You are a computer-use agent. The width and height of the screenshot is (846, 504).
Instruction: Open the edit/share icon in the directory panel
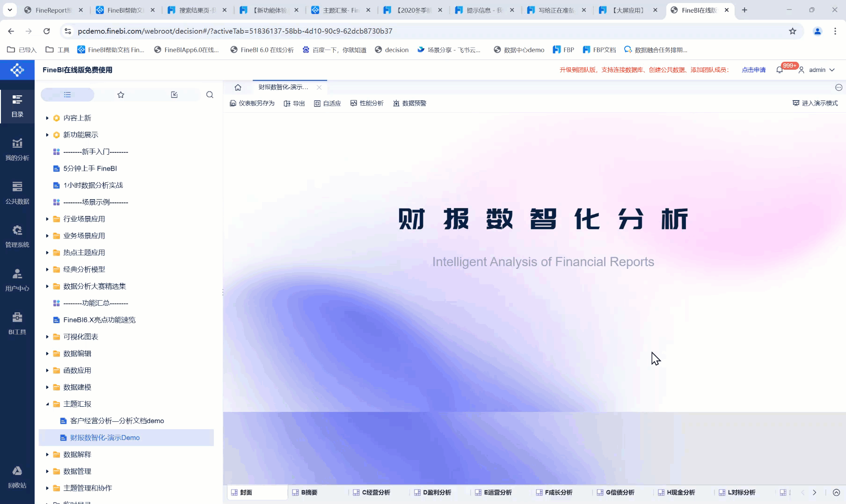click(174, 94)
